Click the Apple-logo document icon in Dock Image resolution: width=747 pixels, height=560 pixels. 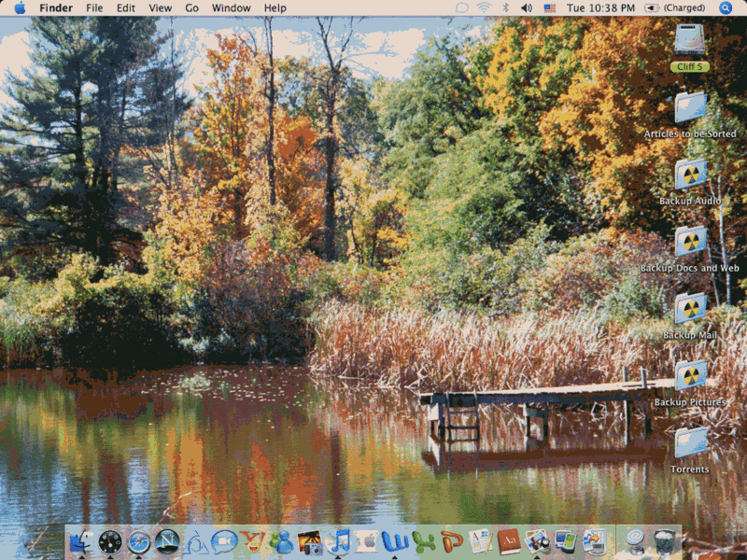[x=366, y=541]
